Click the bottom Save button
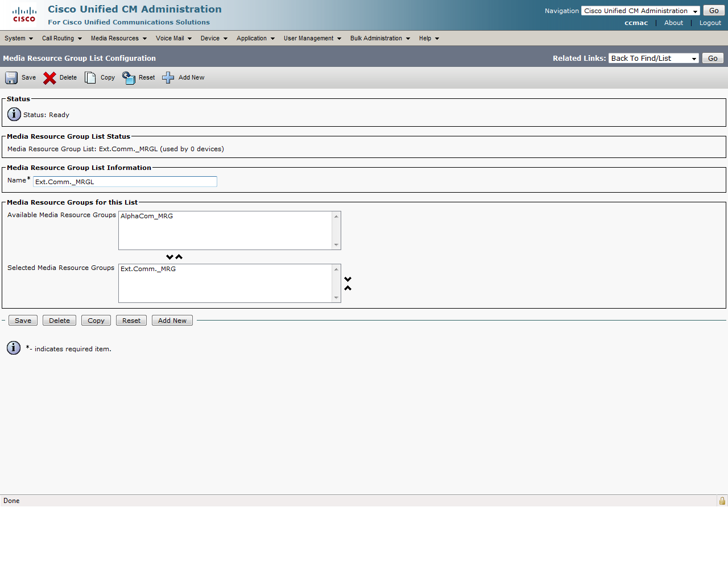Viewport: 728px width, 582px height. coord(23,321)
